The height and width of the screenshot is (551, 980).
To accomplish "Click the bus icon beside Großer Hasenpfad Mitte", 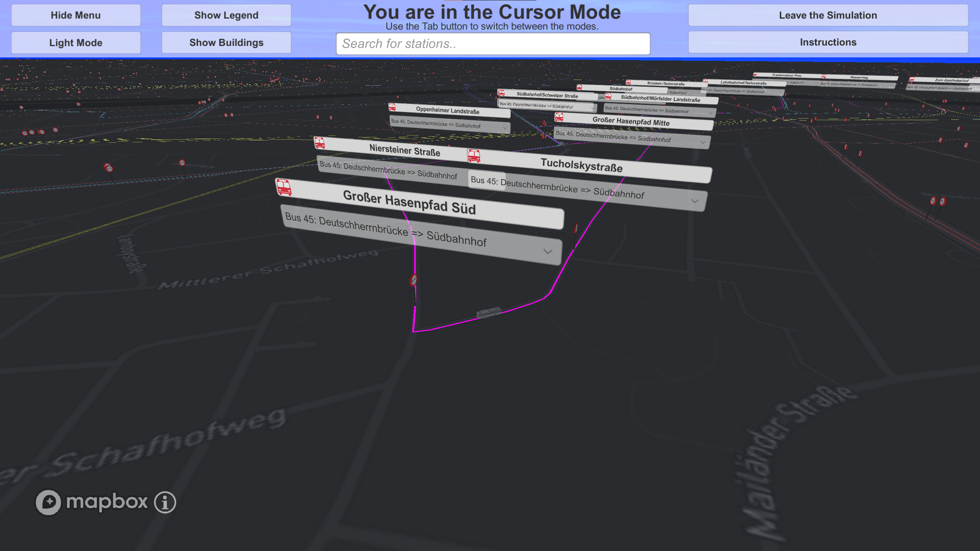I will pos(559,117).
